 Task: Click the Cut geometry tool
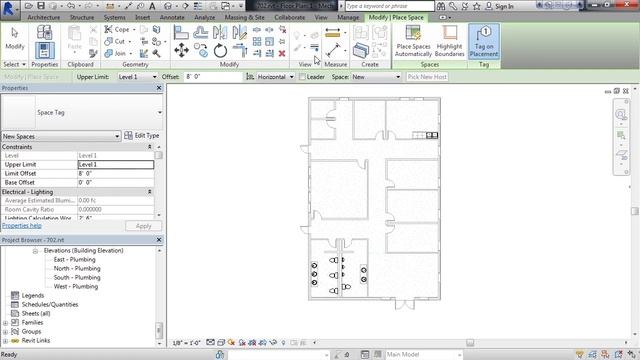pyautogui.click(x=115, y=41)
